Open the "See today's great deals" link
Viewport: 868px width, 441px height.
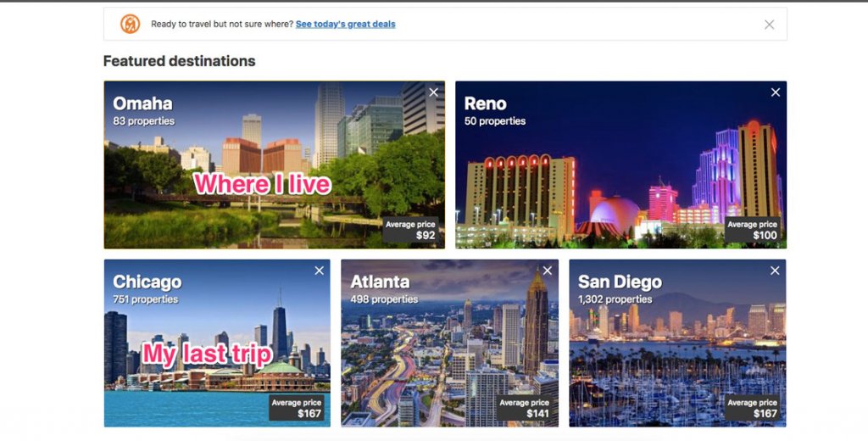(346, 24)
